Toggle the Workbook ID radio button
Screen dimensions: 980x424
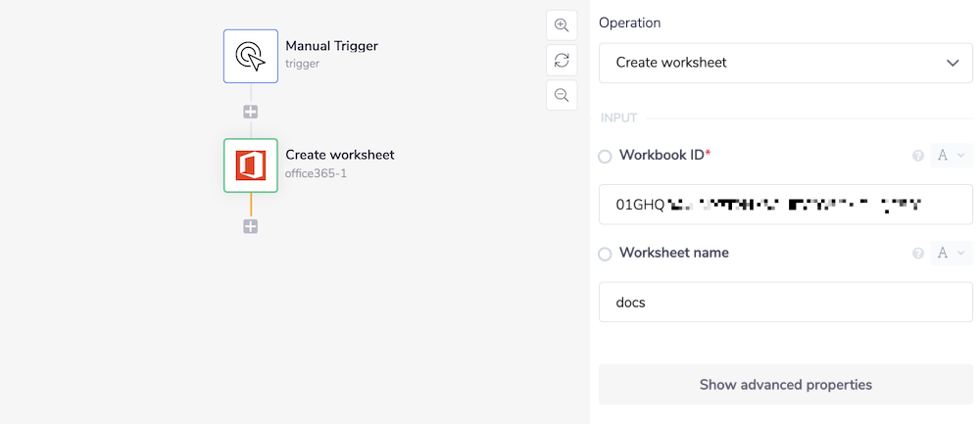pos(605,157)
